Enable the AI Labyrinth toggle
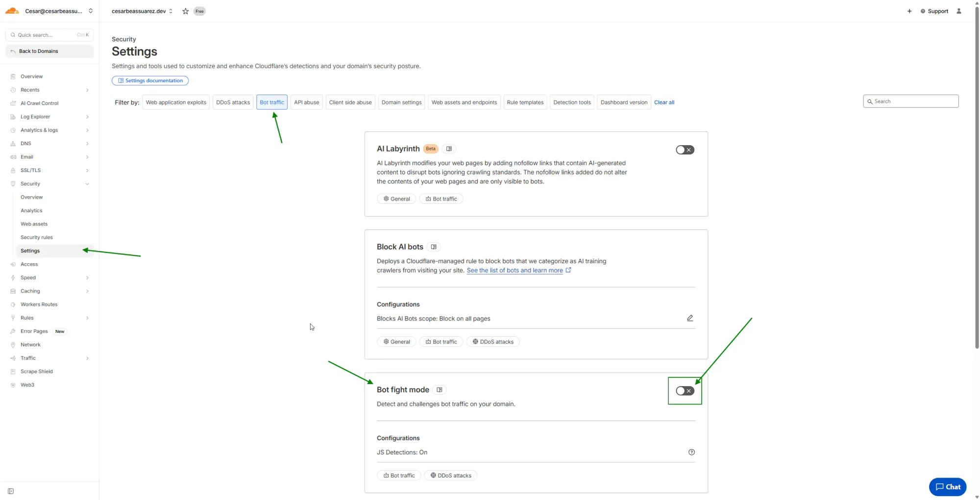The height and width of the screenshot is (500, 980). pos(685,150)
